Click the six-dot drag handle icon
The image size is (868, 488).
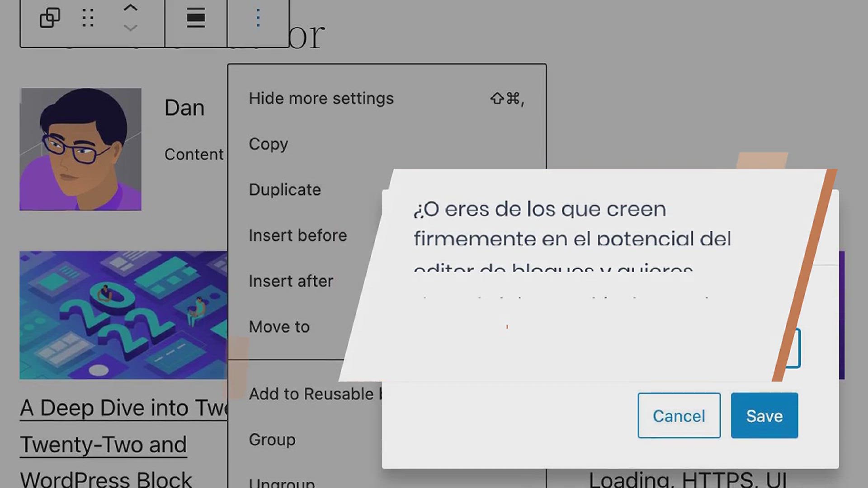[88, 18]
